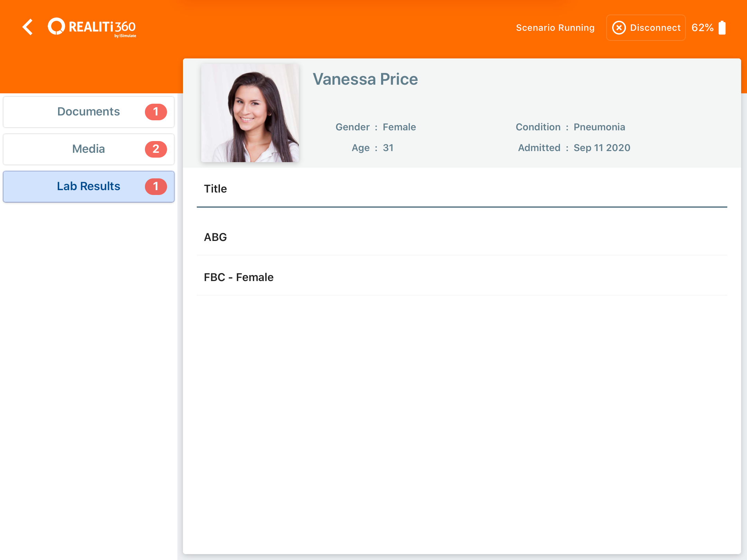Click the Condition Pneumonia field
The image size is (747, 560).
[599, 127]
